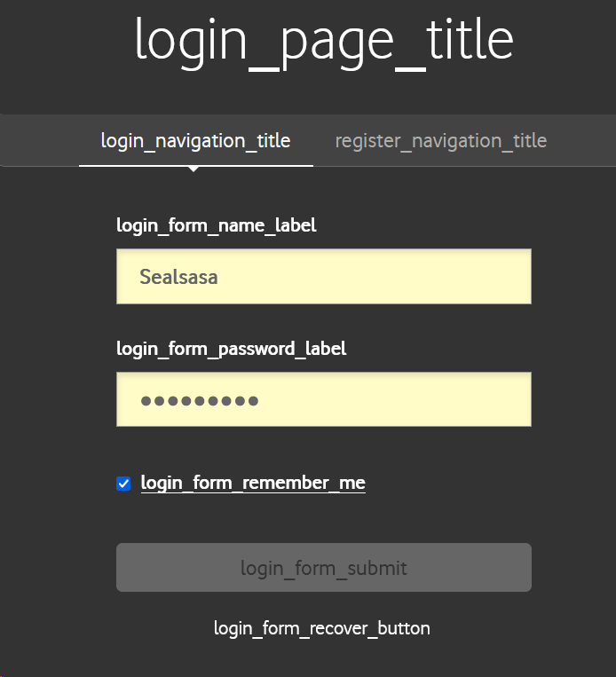Image resolution: width=616 pixels, height=677 pixels.
Task: Click the login_form_remember_me label text
Action: [253, 483]
